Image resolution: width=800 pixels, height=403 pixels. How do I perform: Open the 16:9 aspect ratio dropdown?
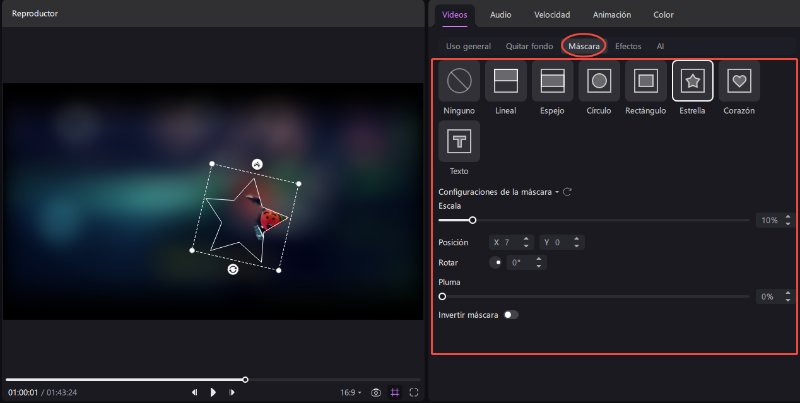click(350, 393)
